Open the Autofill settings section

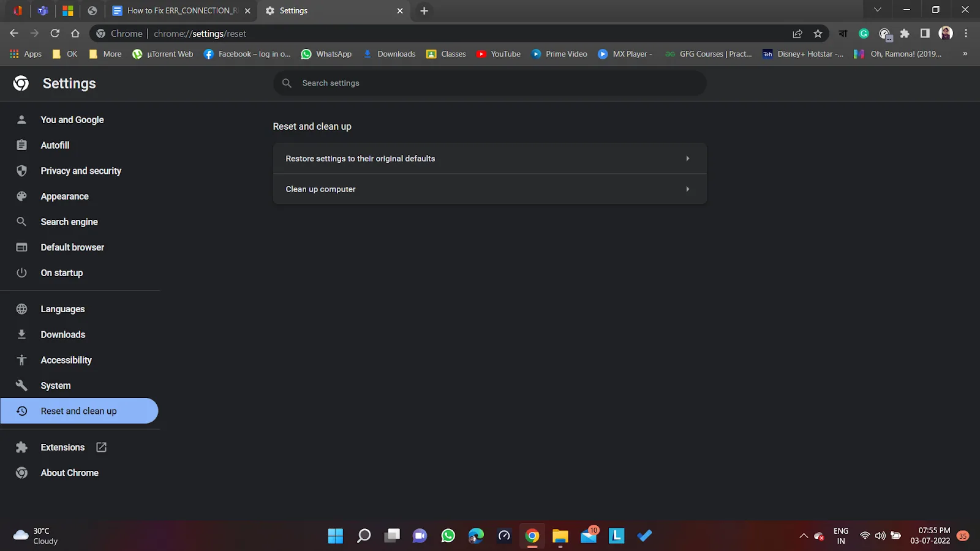55,146
